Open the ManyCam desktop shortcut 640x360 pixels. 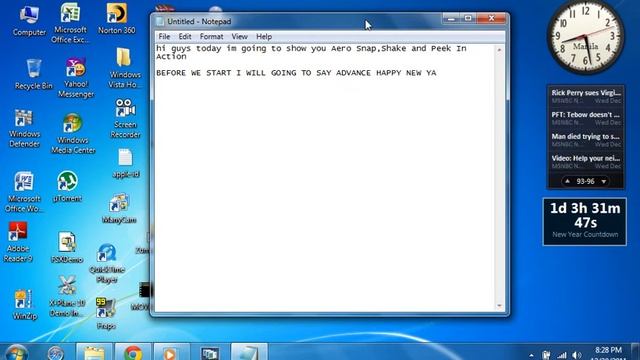119,208
